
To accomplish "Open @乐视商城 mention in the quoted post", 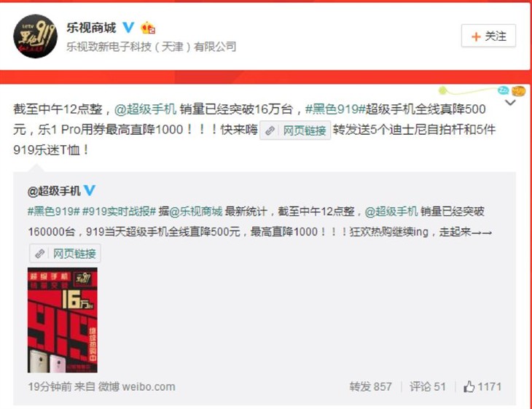I will pos(196,211).
